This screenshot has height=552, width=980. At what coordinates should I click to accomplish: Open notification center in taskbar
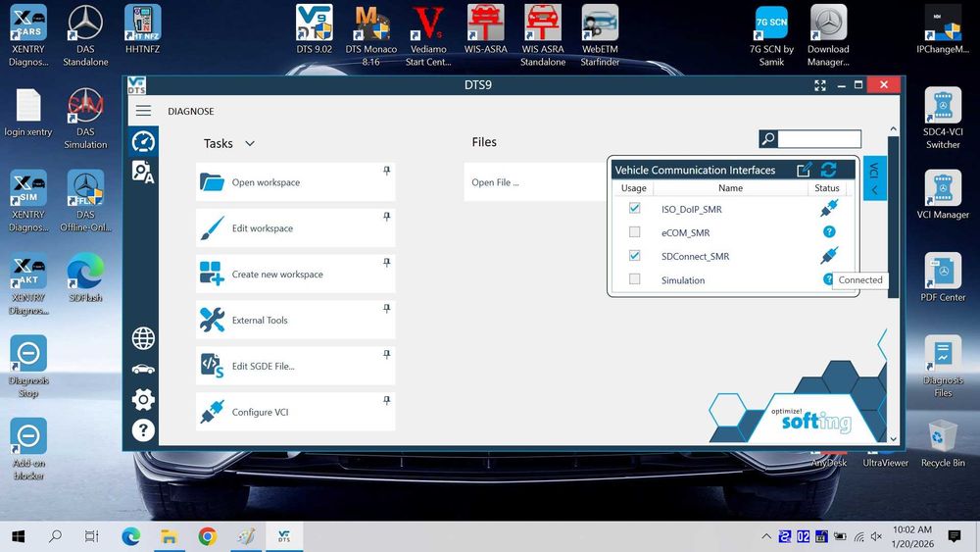coord(954,536)
